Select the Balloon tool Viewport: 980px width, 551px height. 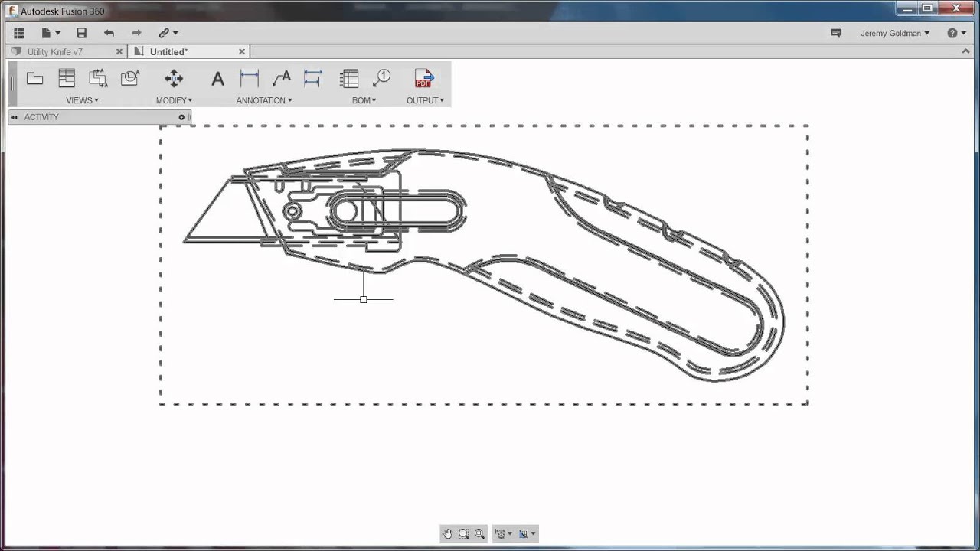pyautogui.click(x=383, y=78)
